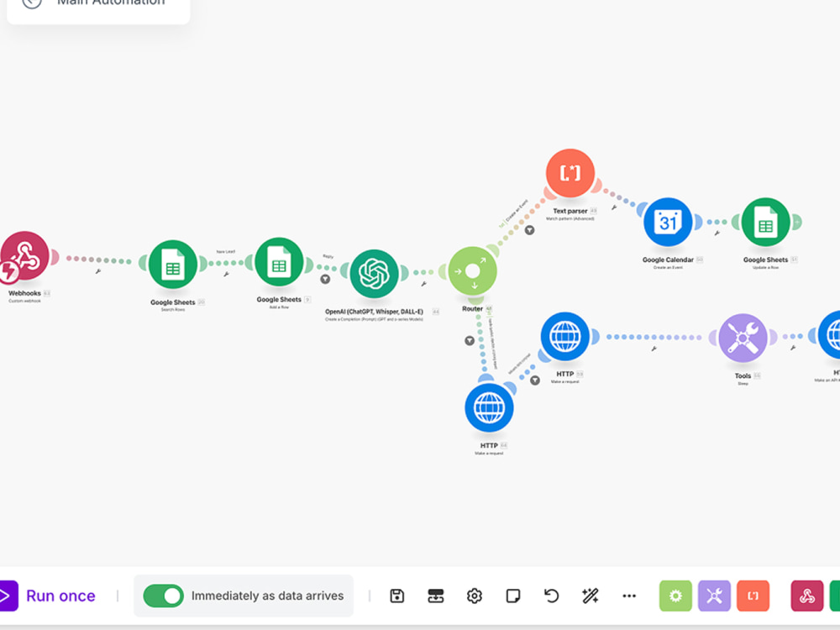Open the green Flow control favorites button
This screenshot has width=840, height=630.
point(675,596)
